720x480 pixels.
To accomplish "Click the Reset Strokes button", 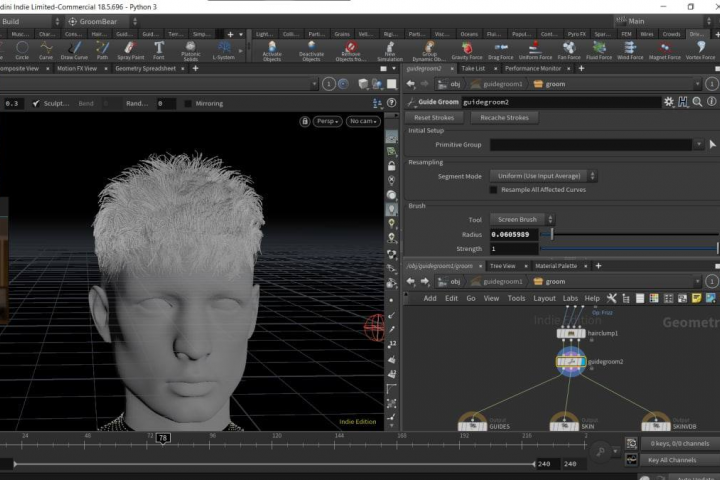I will click(434, 117).
